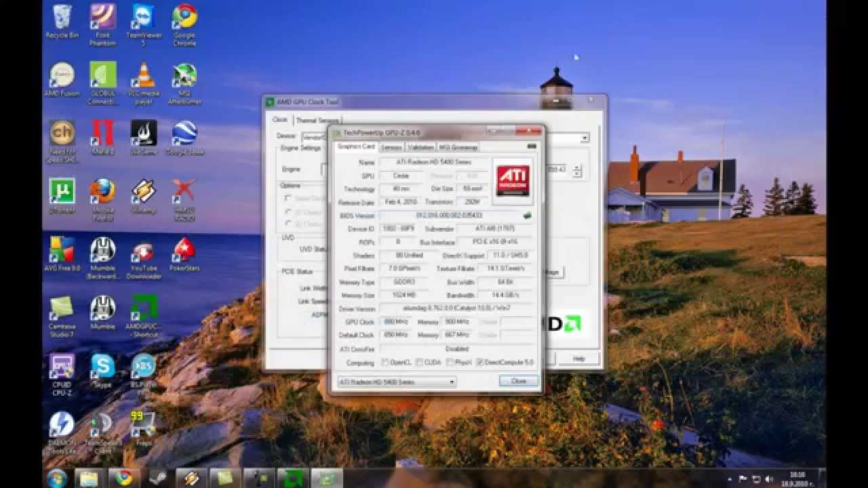The image size is (868, 488).
Task: Click GPU-Z screenshot camera icon
Action: [532, 146]
